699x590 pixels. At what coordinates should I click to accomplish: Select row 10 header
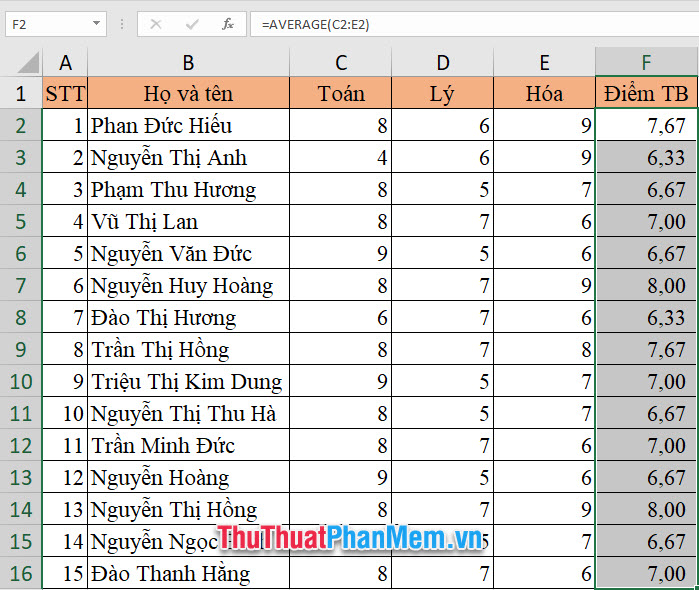[21, 381]
